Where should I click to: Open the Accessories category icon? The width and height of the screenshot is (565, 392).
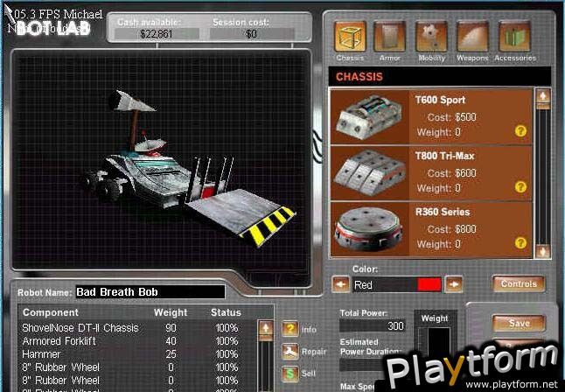click(514, 37)
